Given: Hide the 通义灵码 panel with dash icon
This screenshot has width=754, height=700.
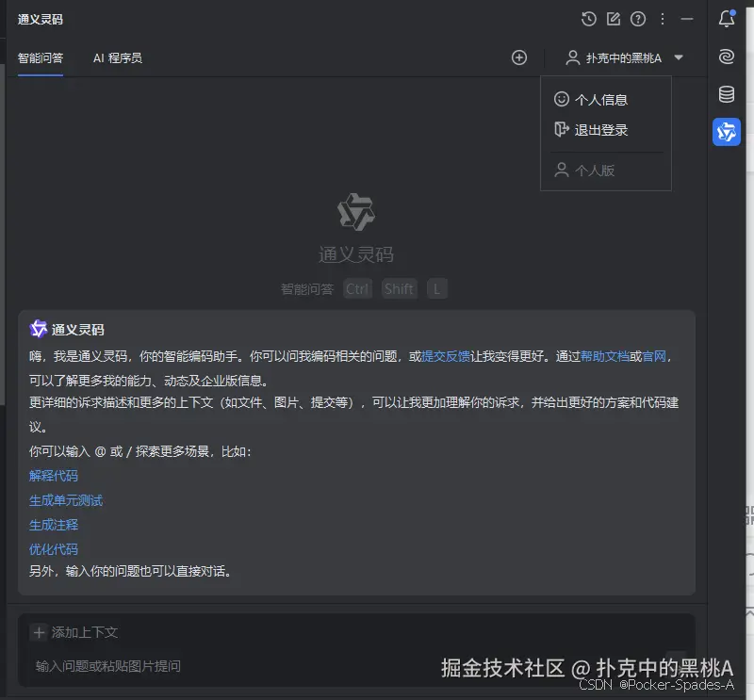Looking at the screenshot, I should tap(687, 19).
